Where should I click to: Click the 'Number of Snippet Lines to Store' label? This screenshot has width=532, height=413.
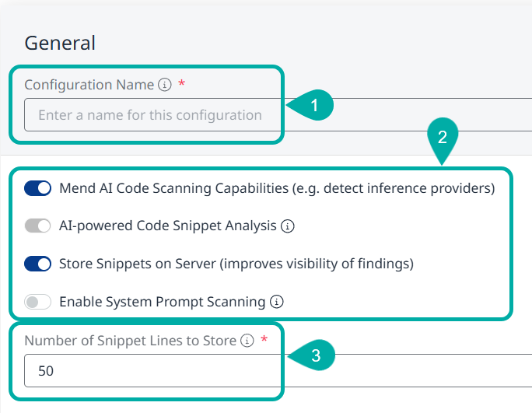click(130, 341)
